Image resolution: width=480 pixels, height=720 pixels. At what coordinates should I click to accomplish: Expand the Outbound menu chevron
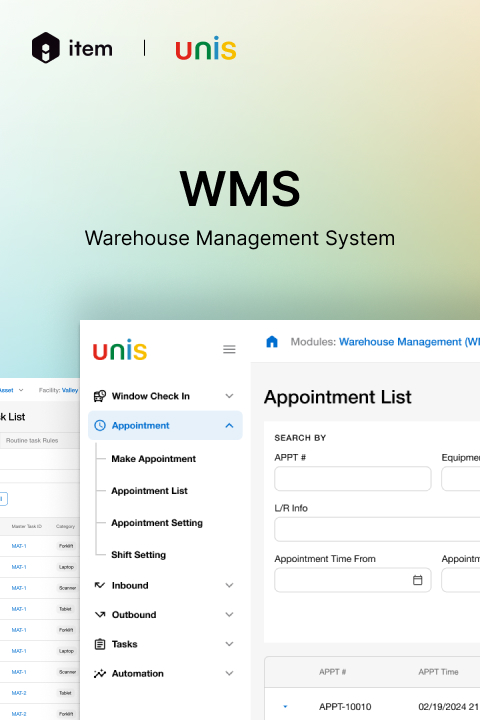point(229,614)
